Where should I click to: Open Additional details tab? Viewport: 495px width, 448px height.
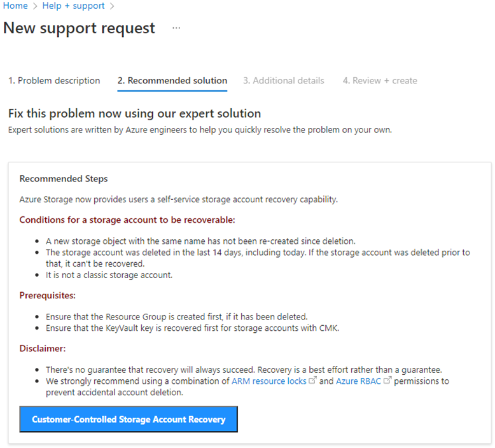[284, 81]
